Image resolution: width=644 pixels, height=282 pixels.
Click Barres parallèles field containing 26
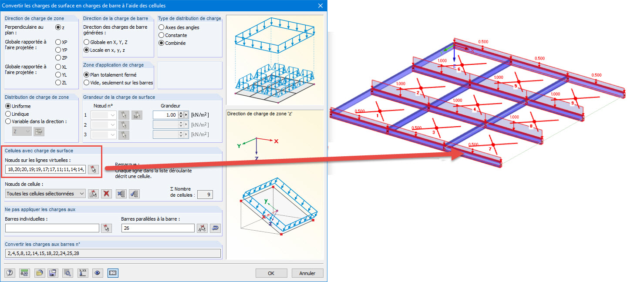point(158,228)
